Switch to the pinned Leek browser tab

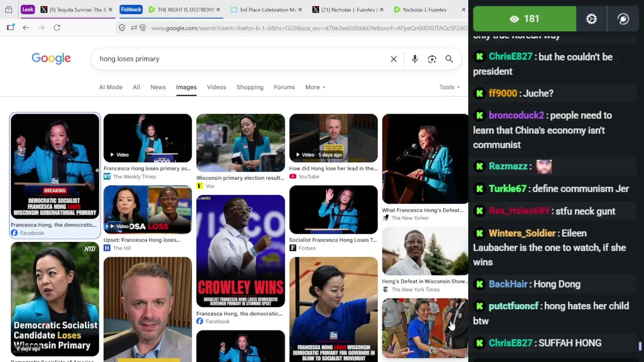(x=28, y=10)
